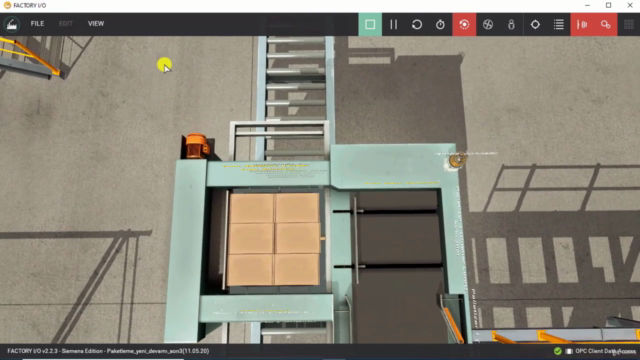Switch to the First Person camera icon

(511, 24)
